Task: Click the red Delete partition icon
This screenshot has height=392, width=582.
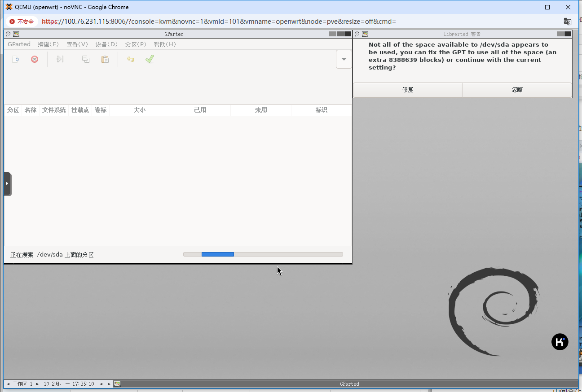Action: (x=35, y=59)
